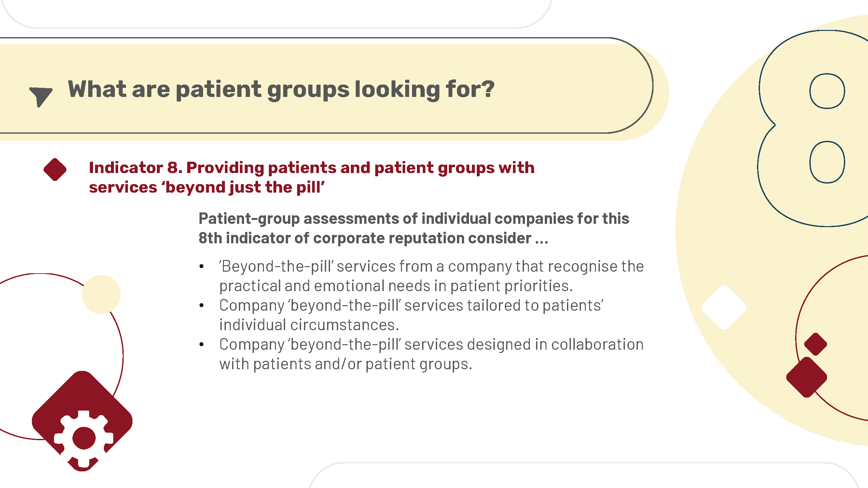Click the small red diamond at right
This screenshot has width=868, height=488.
[815, 344]
